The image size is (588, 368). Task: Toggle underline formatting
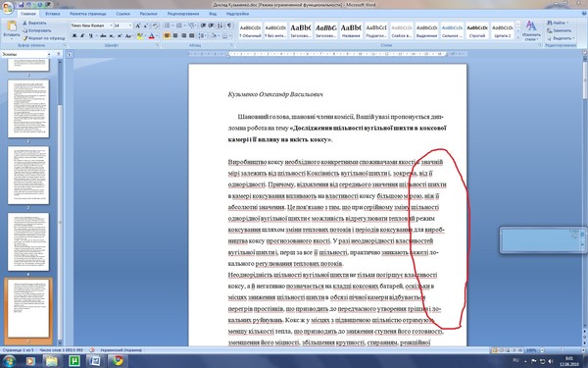click(x=90, y=36)
